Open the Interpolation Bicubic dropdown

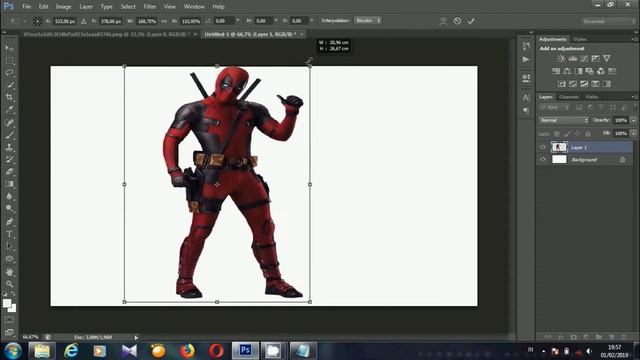[x=368, y=20]
